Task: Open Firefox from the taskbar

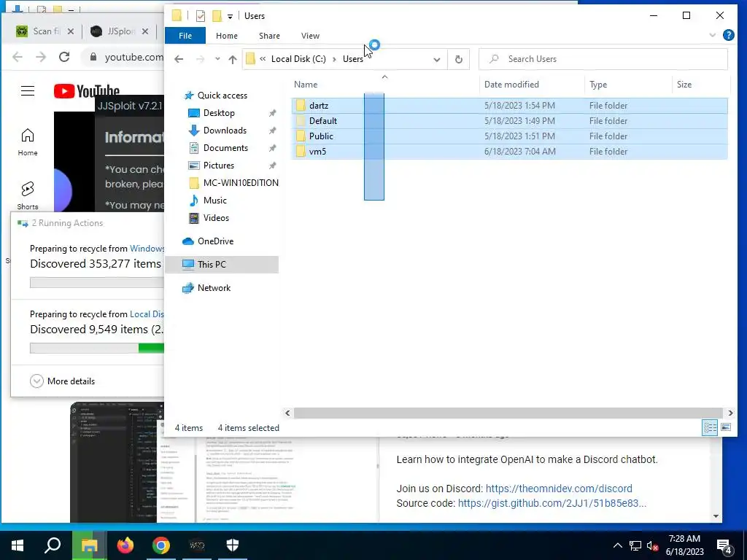Action: click(x=125, y=545)
